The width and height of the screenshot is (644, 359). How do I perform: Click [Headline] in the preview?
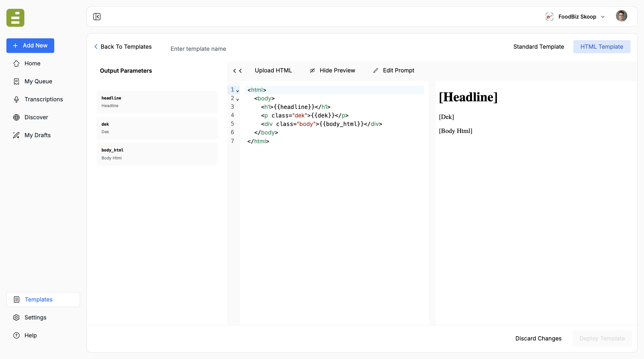[x=468, y=97]
